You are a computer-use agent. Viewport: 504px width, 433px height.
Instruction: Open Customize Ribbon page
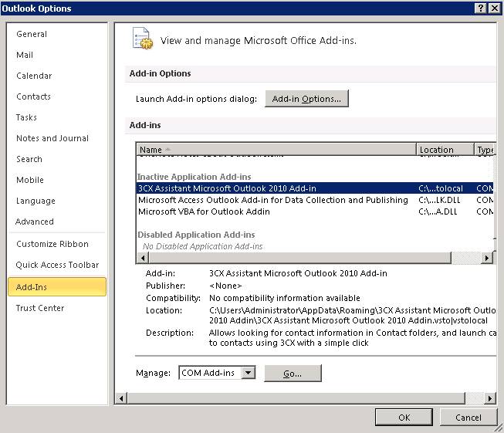[x=52, y=244]
